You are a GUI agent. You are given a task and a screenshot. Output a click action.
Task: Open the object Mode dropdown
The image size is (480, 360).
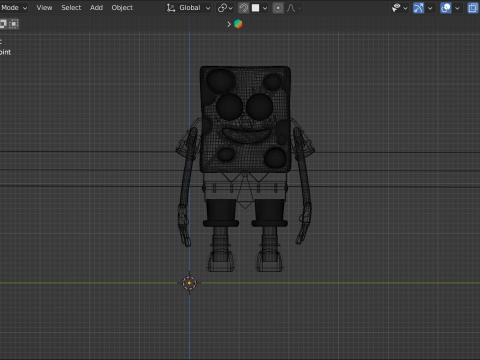(13, 8)
